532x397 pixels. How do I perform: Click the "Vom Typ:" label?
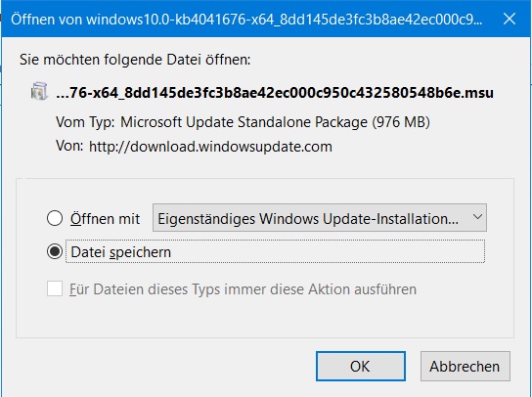pos(85,122)
